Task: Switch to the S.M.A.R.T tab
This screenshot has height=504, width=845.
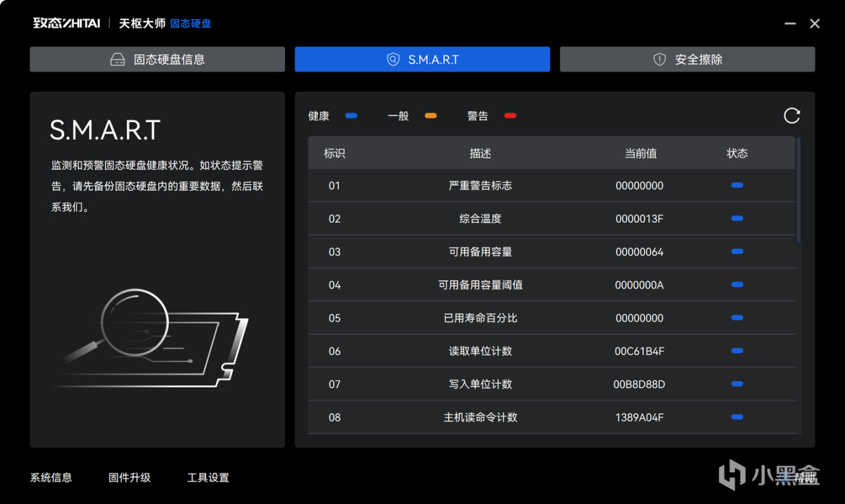Action: pos(422,59)
